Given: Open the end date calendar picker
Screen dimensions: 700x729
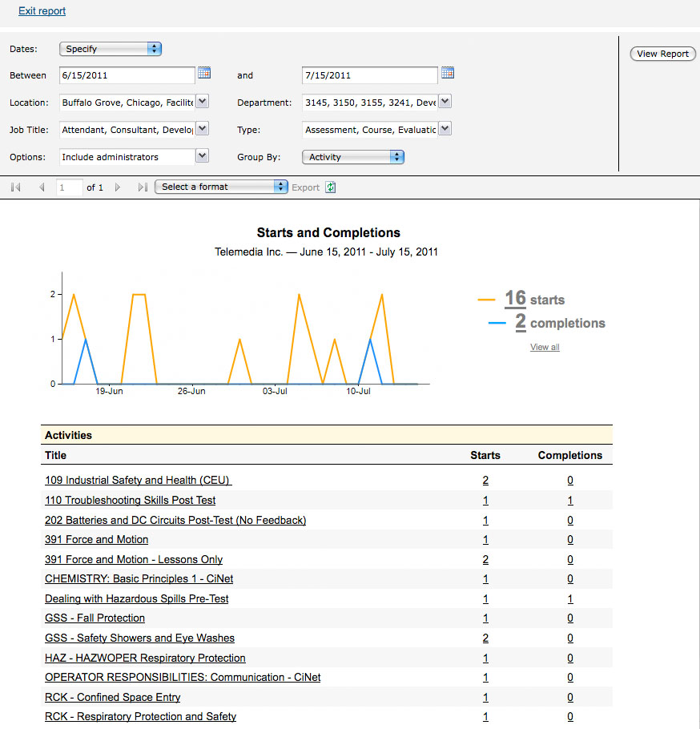Looking at the screenshot, I should tap(448, 73).
